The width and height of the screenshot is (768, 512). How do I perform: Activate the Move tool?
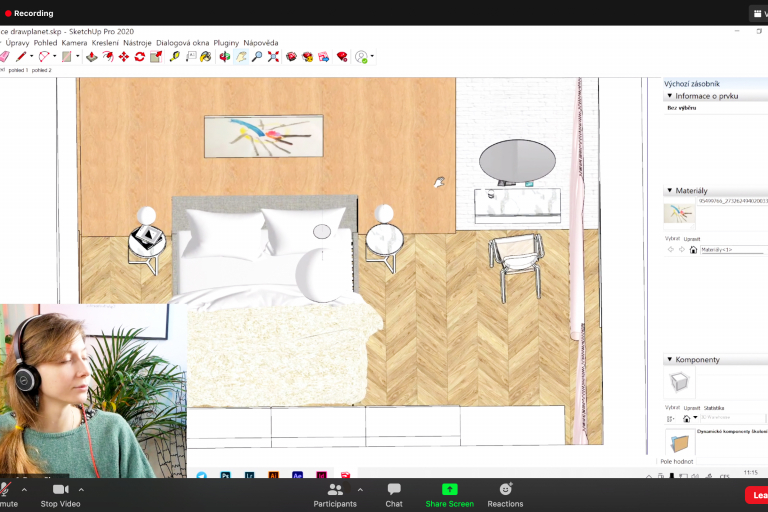point(123,57)
